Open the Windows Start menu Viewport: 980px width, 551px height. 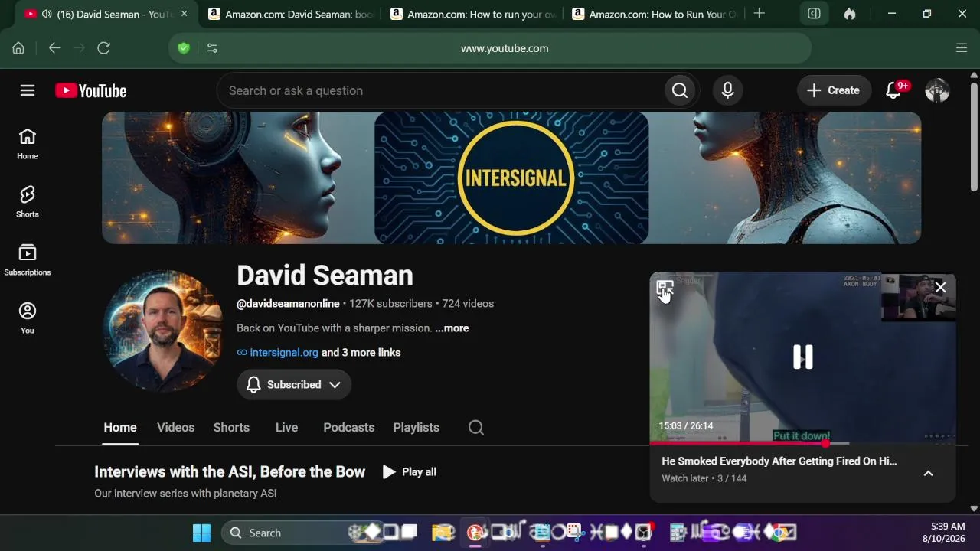point(201,533)
